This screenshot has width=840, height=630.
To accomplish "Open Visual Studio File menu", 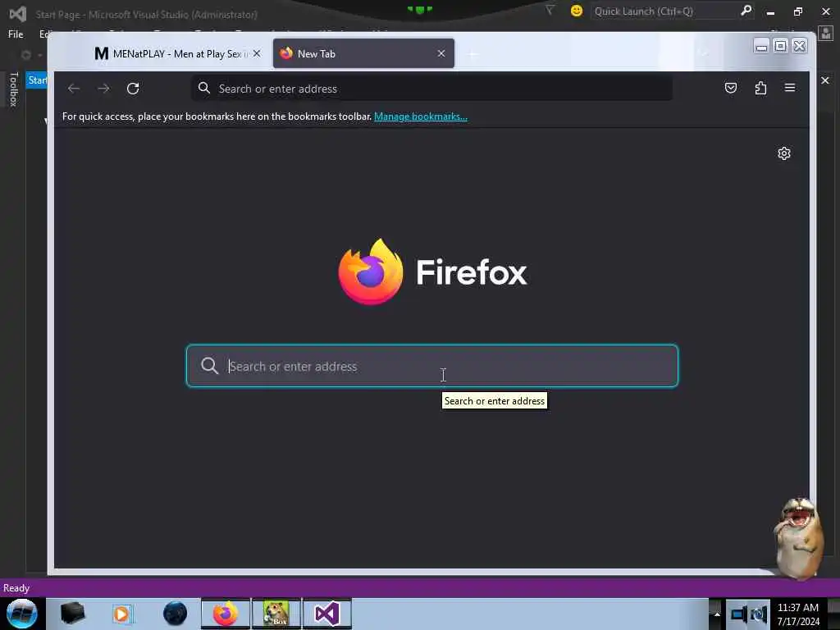I will 16,34.
